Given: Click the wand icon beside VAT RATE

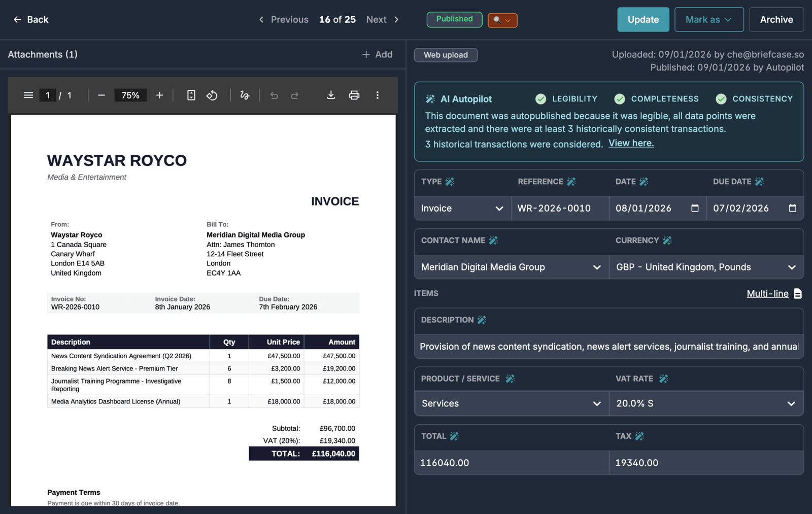Looking at the screenshot, I should point(663,379).
